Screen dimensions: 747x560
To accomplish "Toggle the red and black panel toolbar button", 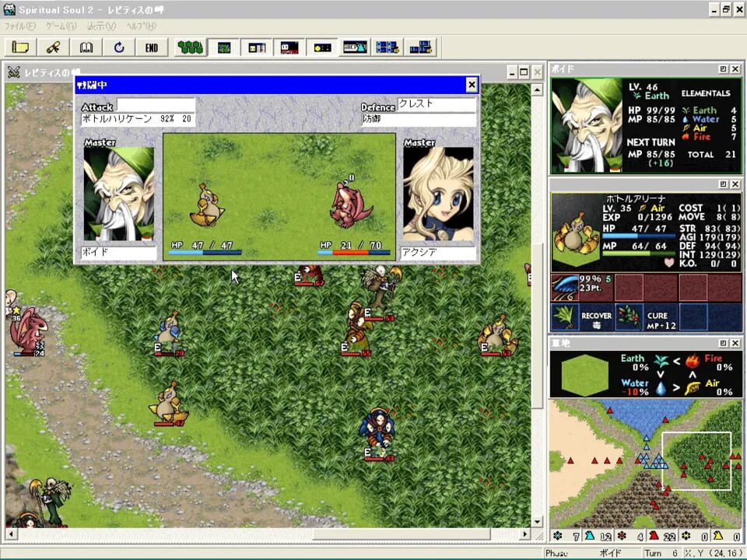I will coord(289,47).
